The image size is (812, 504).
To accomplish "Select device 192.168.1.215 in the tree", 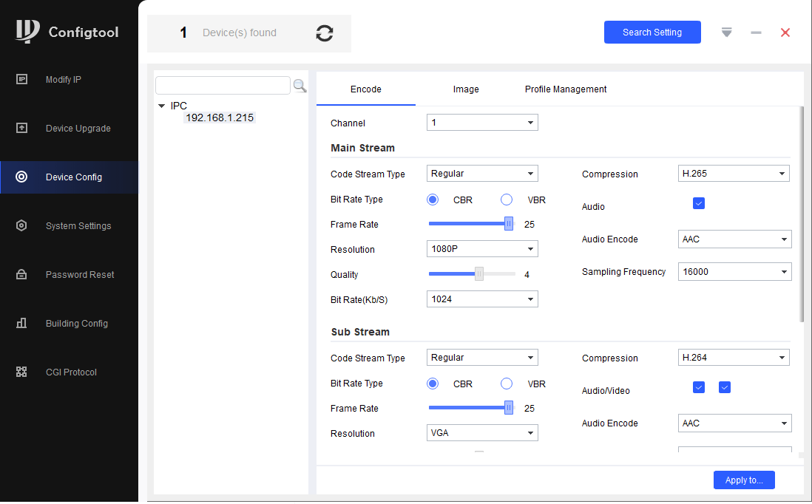I will tap(220, 118).
